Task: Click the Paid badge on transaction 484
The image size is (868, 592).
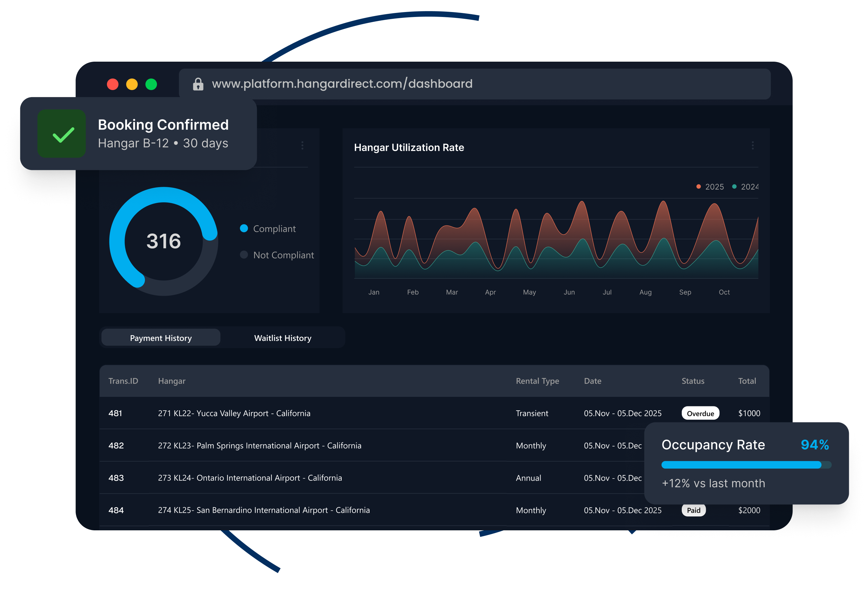Action: 693,510
